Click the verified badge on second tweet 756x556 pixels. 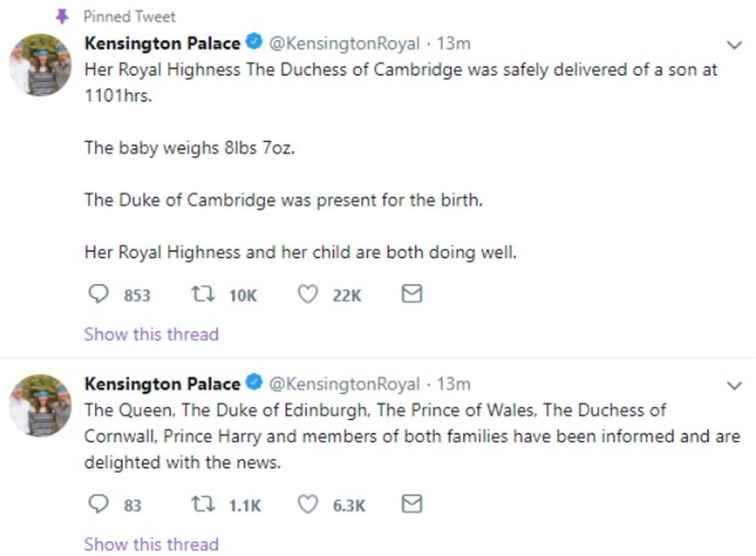(x=254, y=383)
